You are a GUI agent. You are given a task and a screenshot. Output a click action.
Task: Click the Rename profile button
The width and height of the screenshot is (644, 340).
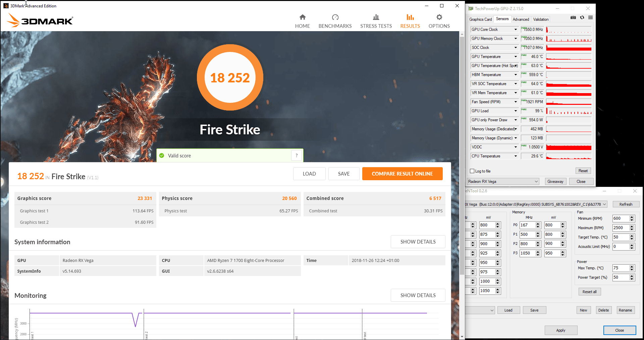tap(625, 310)
